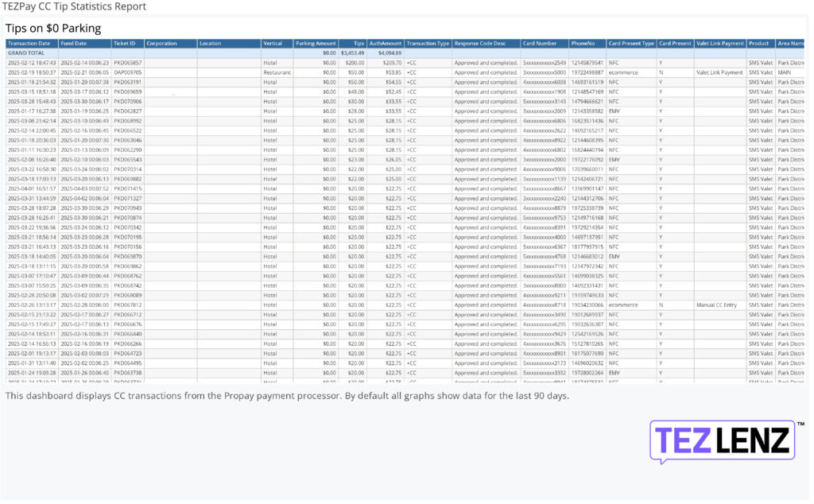This screenshot has width=814, height=504.
Task: Select the Card Number column header
Action: pyautogui.click(x=545, y=44)
